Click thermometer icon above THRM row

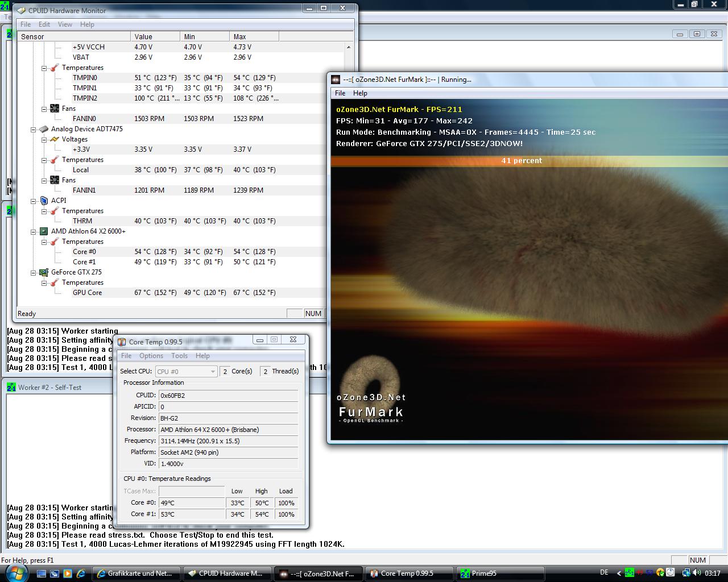pos(55,211)
